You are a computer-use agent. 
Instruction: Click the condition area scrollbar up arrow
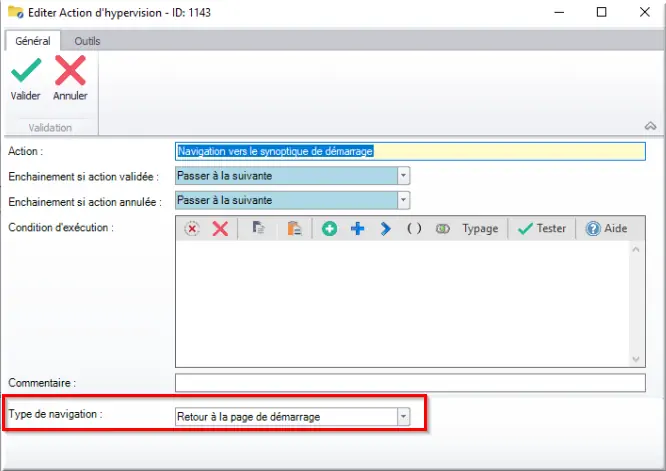click(636, 249)
